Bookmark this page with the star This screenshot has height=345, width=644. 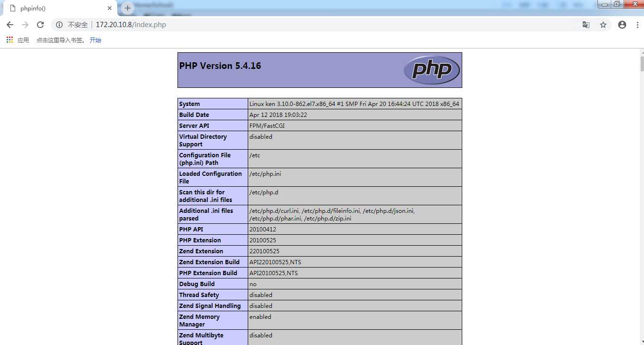click(x=603, y=25)
